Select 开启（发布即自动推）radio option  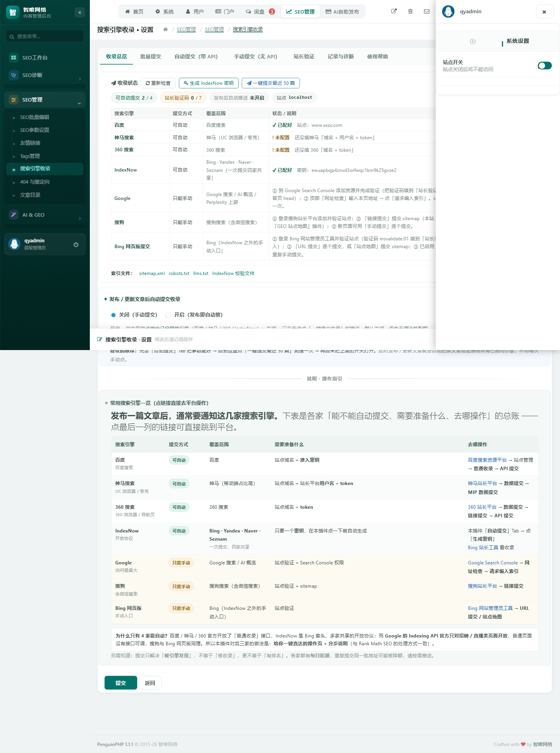coord(168,315)
